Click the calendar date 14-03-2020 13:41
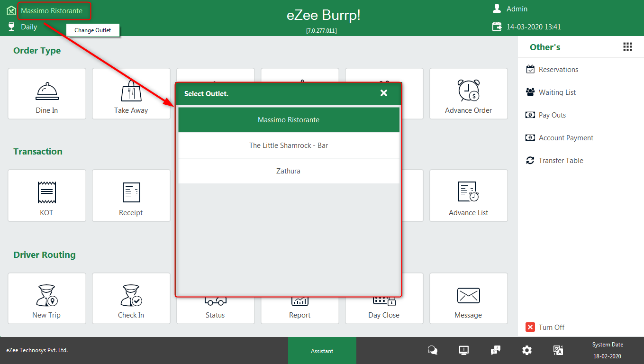This screenshot has height=364, width=644. click(x=534, y=27)
